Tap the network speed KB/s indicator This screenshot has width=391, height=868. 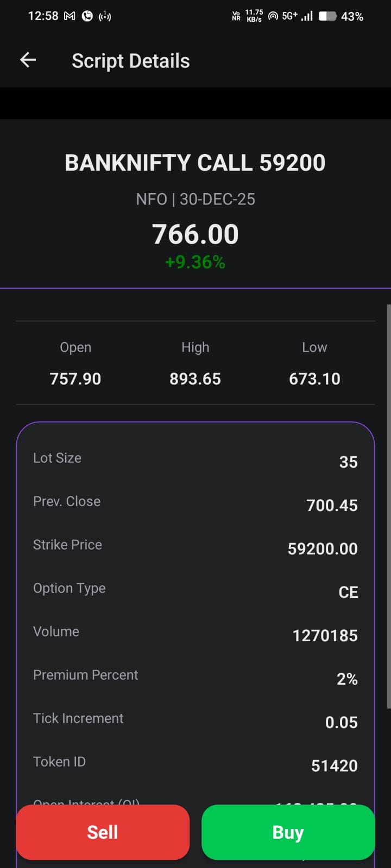coord(254,16)
